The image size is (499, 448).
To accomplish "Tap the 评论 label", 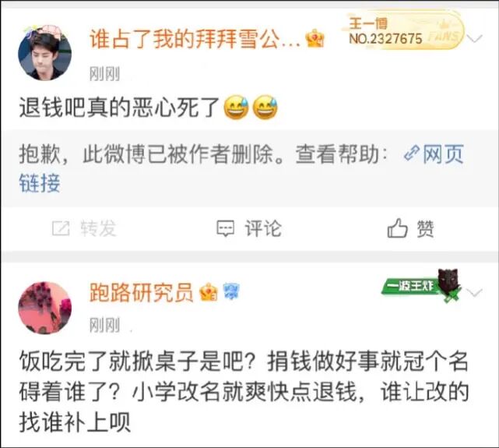I will pos(263,228).
